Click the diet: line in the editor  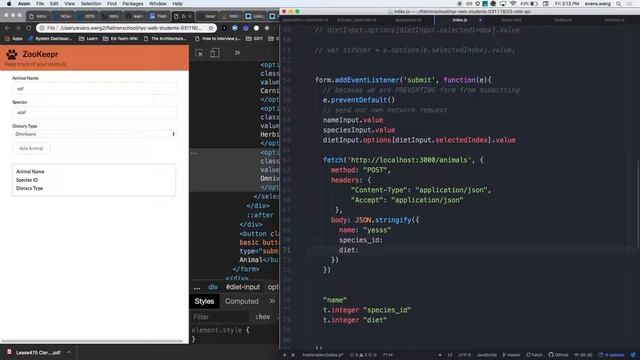(x=348, y=250)
